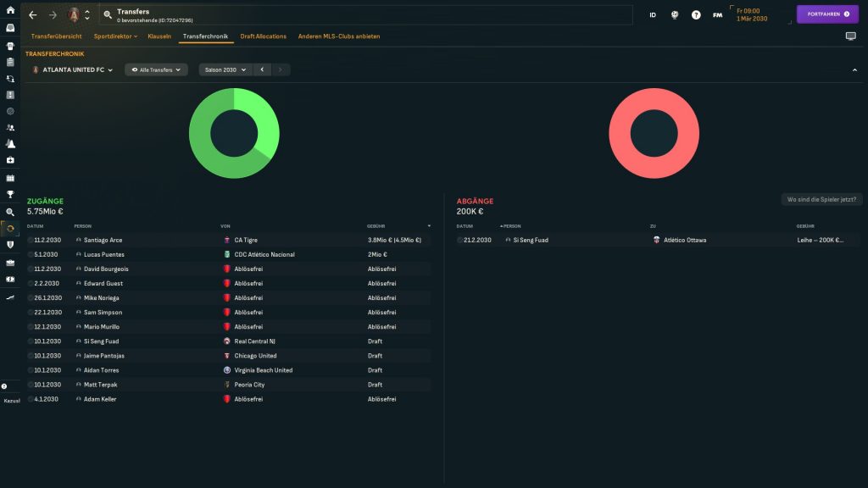Go to the previous season arrow
Screen dimensions: 868x488
coord(262,69)
